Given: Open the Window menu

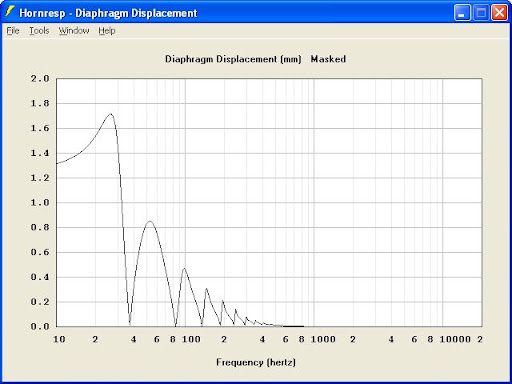Looking at the screenshot, I should click(x=74, y=31).
